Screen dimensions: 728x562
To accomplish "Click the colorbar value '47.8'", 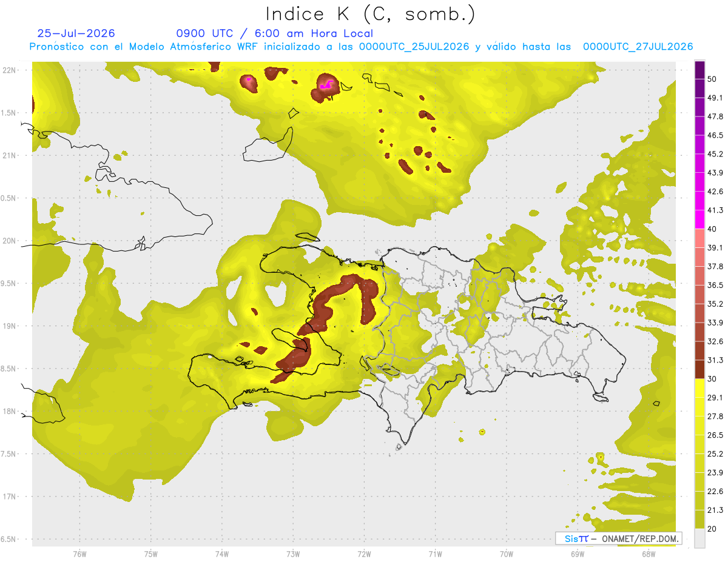I will pyautogui.click(x=715, y=116).
